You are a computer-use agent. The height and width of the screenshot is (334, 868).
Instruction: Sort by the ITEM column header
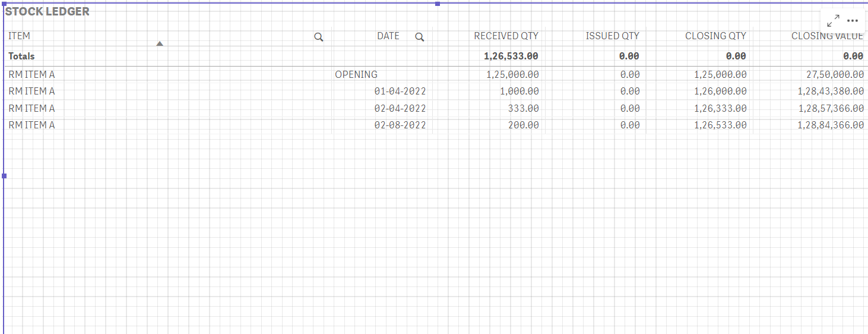(x=19, y=36)
